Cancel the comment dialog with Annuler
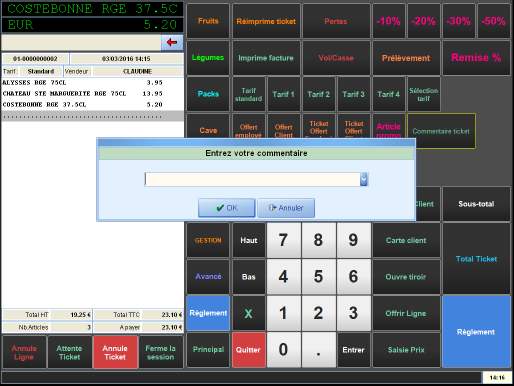 pyautogui.click(x=286, y=208)
